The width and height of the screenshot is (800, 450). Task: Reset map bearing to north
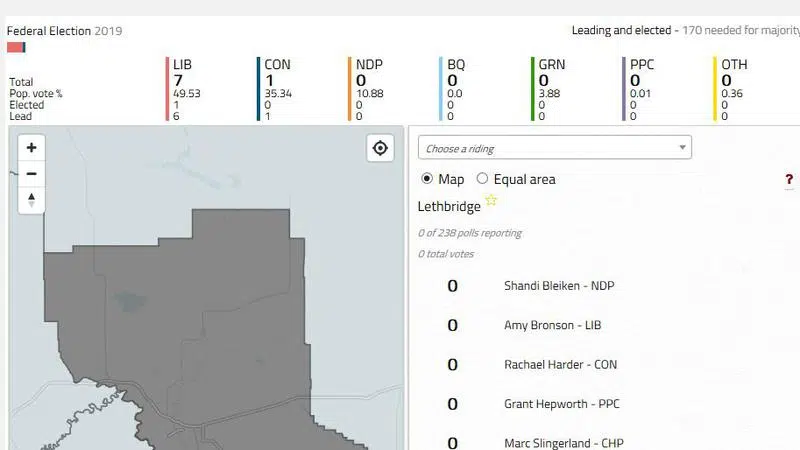tap(32, 200)
